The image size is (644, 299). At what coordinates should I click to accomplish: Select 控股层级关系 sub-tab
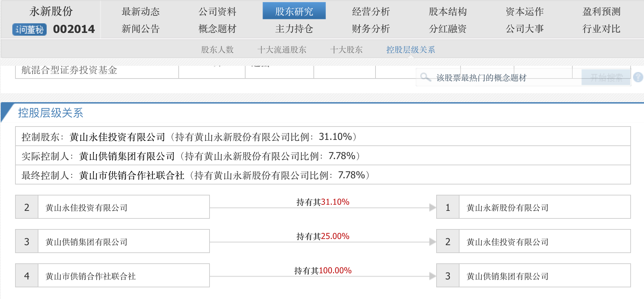(410, 50)
